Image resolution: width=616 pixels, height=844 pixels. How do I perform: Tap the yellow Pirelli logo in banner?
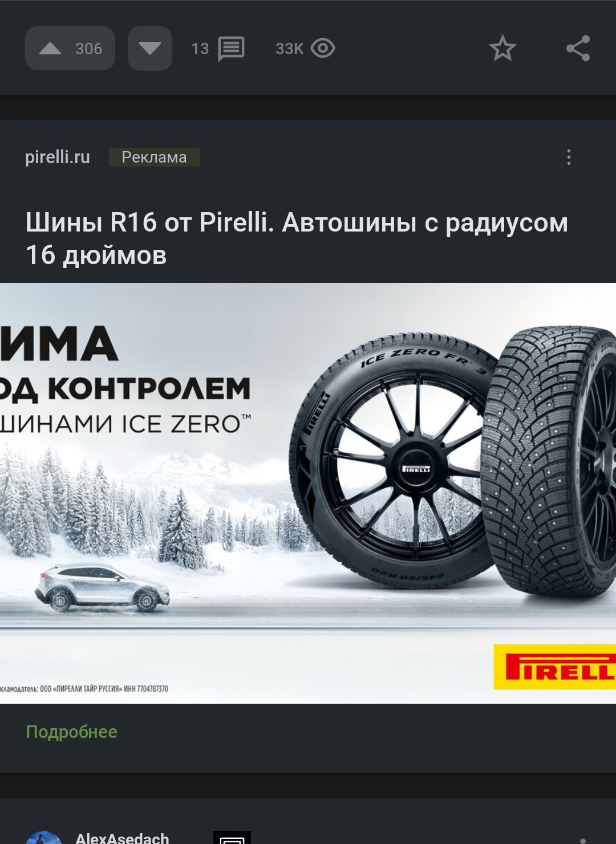554,667
